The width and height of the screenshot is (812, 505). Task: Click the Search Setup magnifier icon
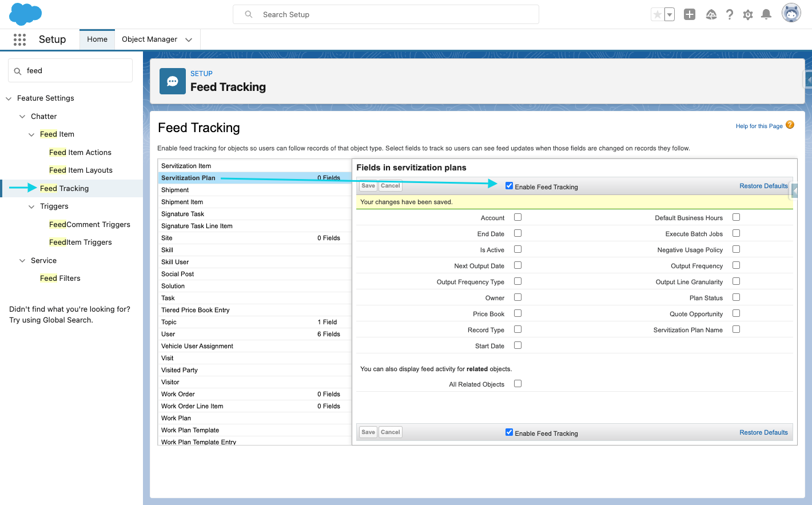pos(249,14)
